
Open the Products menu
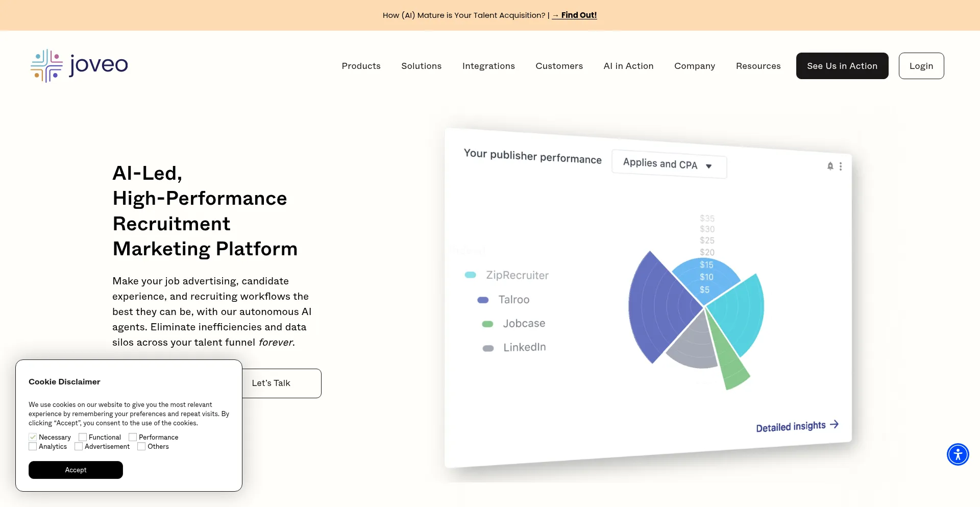pos(361,66)
